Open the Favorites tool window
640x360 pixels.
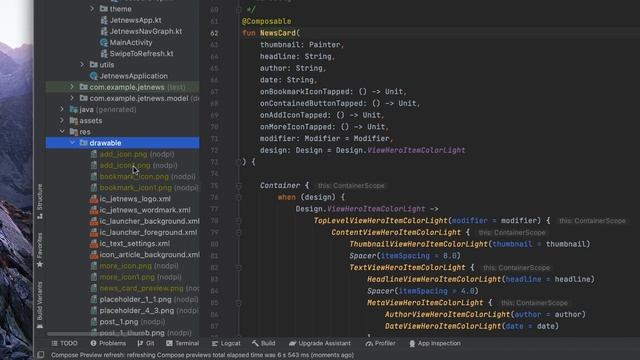40,250
